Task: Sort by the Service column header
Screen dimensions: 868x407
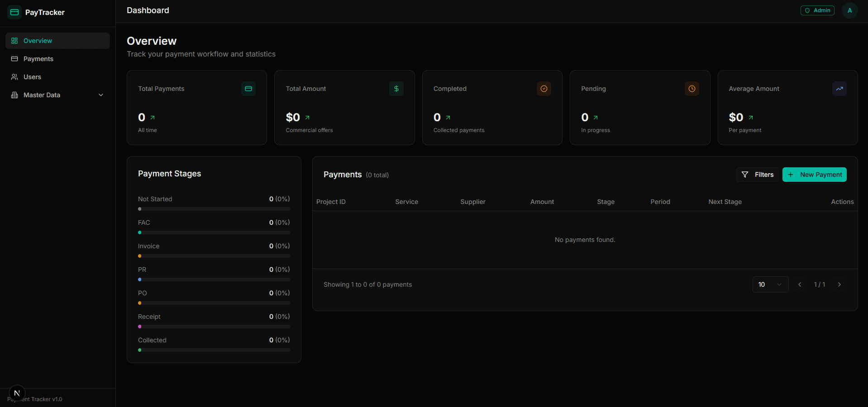Action: 407,202
